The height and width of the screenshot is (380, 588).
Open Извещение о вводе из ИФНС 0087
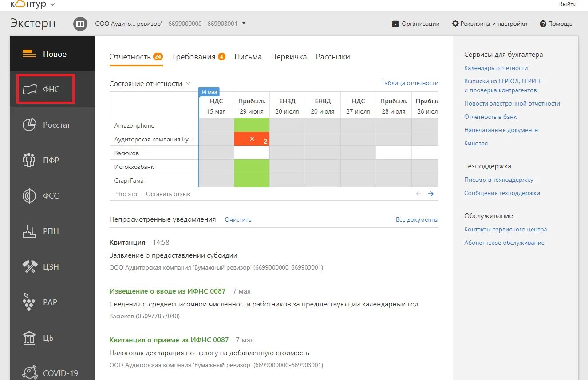pos(167,291)
